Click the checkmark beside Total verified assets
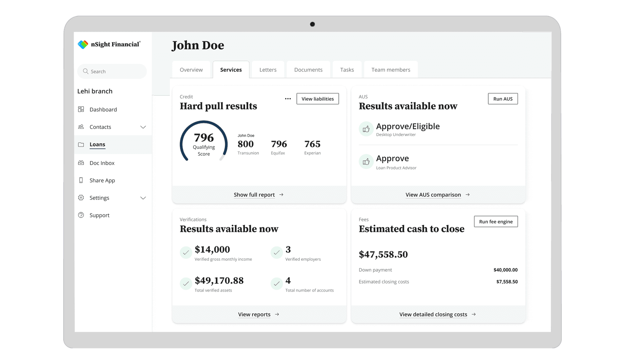 [186, 284]
